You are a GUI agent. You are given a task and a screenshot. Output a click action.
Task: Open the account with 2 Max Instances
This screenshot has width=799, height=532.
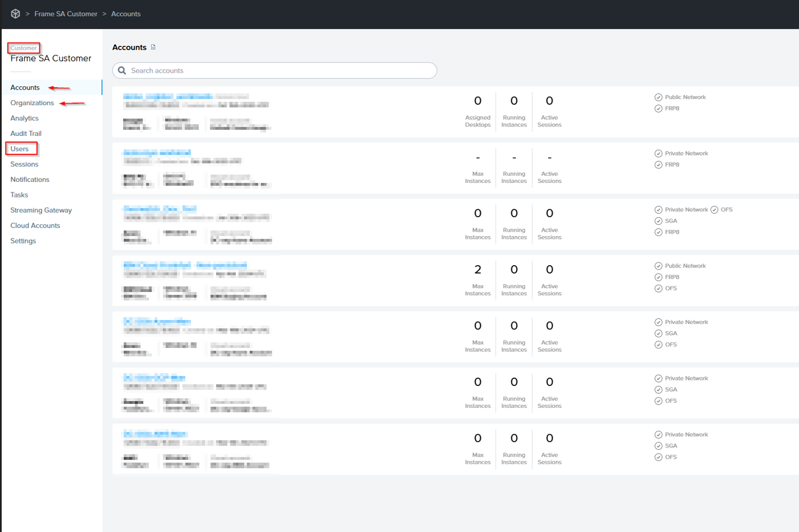[x=185, y=265]
